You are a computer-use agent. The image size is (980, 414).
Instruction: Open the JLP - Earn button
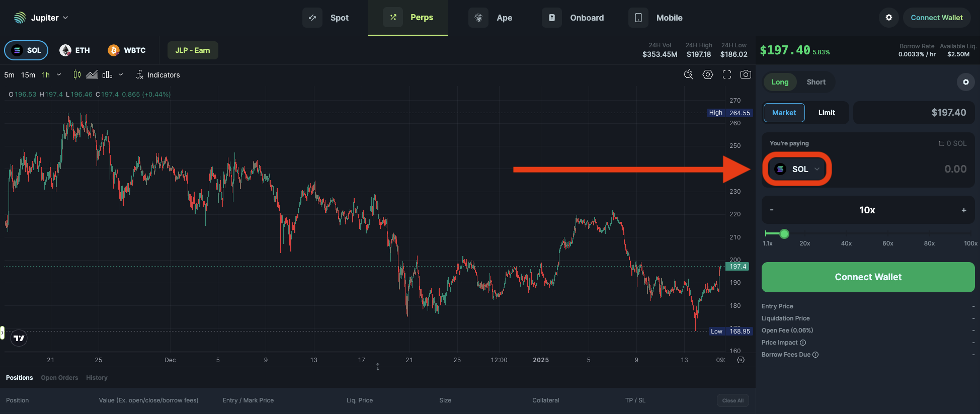click(193, 50)
